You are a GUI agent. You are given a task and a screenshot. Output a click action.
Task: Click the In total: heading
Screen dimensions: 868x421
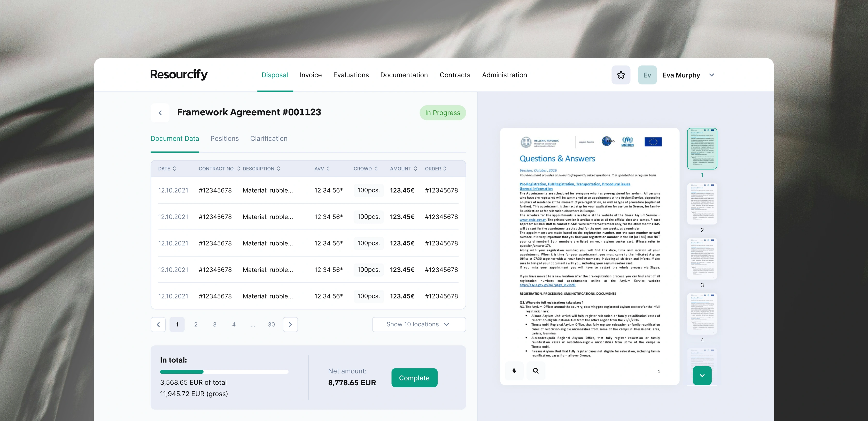[x=174, y=360]
